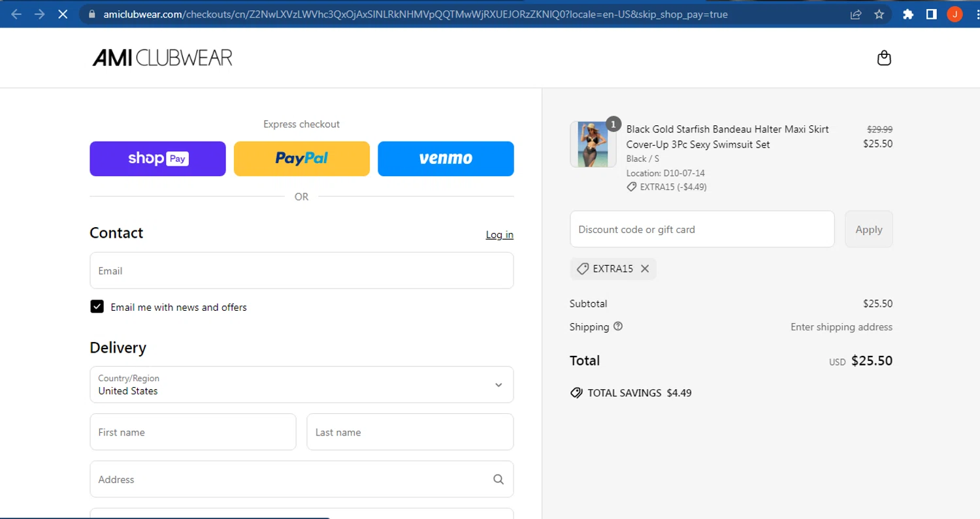Focus the First name field
The height and width of the screenshot is (519, 980).
click(193, 432)
